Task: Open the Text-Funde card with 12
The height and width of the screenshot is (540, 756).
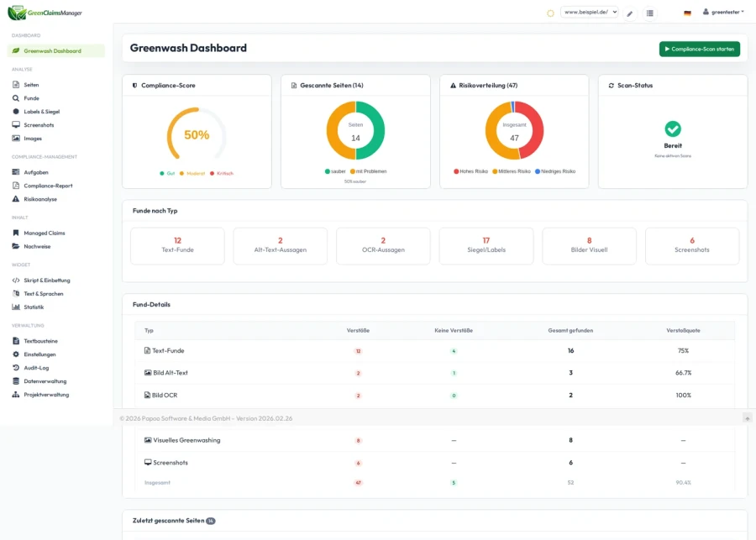Action: click(x=177, y=246)
